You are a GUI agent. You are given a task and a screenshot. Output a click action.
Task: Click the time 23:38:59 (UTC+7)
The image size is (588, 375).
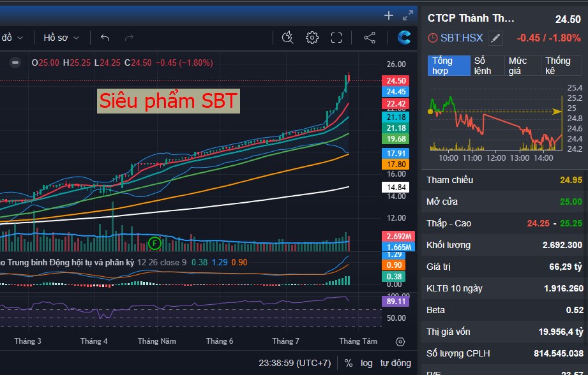[x=295, y=363]
